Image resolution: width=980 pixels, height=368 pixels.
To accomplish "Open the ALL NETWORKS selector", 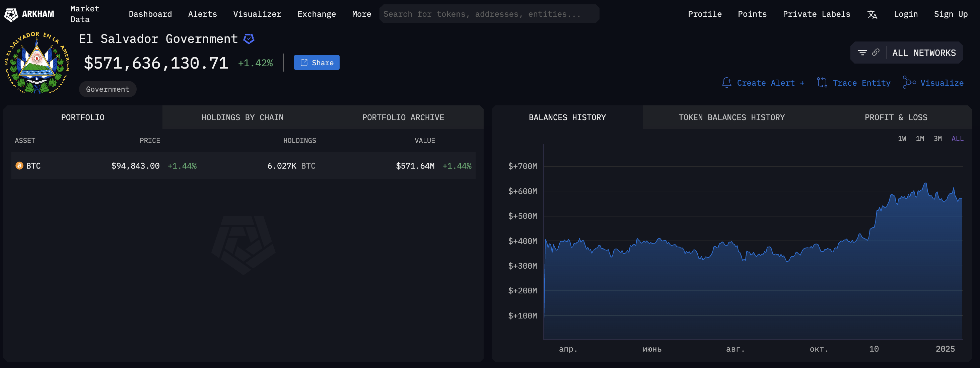I will click(x=924, y=53).
